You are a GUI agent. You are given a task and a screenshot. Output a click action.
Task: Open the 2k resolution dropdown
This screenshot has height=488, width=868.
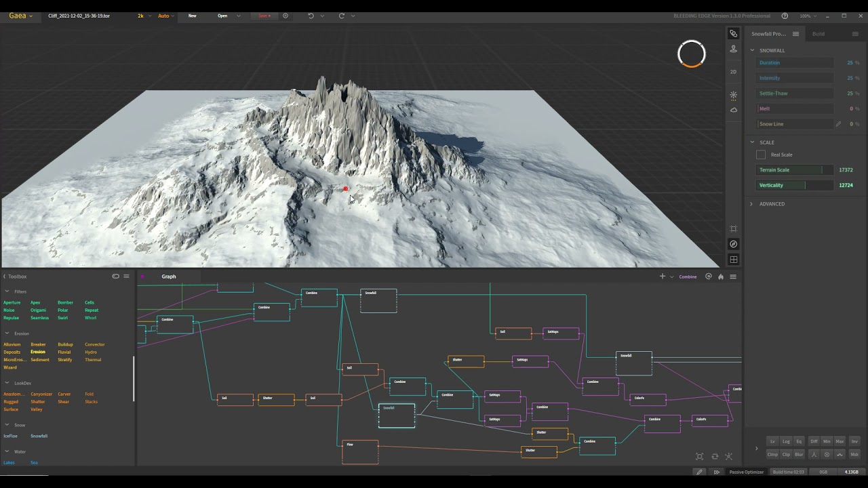(143, 16)
